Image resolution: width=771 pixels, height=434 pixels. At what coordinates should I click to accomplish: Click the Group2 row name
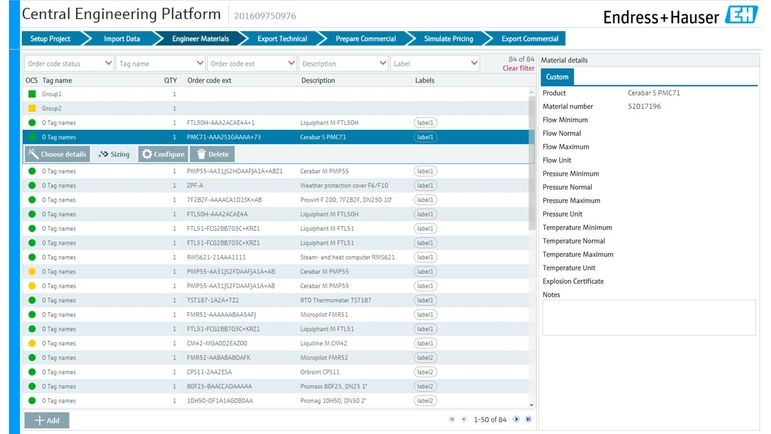pos(52,108)
